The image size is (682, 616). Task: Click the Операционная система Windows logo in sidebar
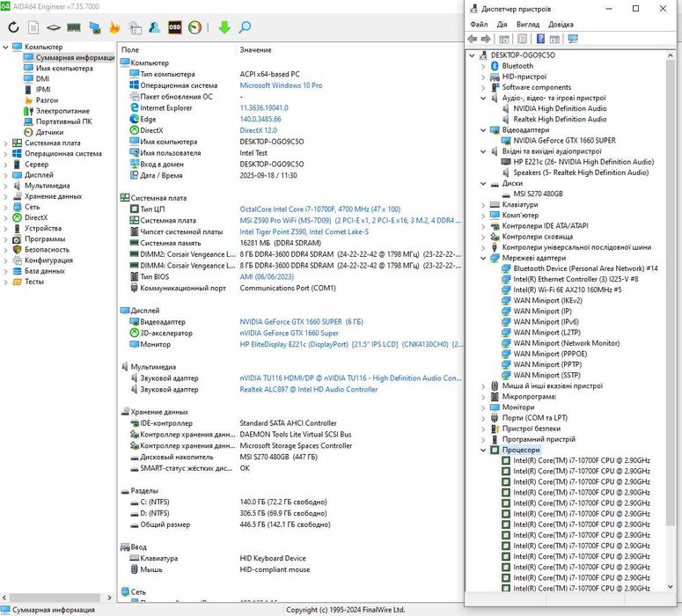pyautogui.click(x=17, y=154)
